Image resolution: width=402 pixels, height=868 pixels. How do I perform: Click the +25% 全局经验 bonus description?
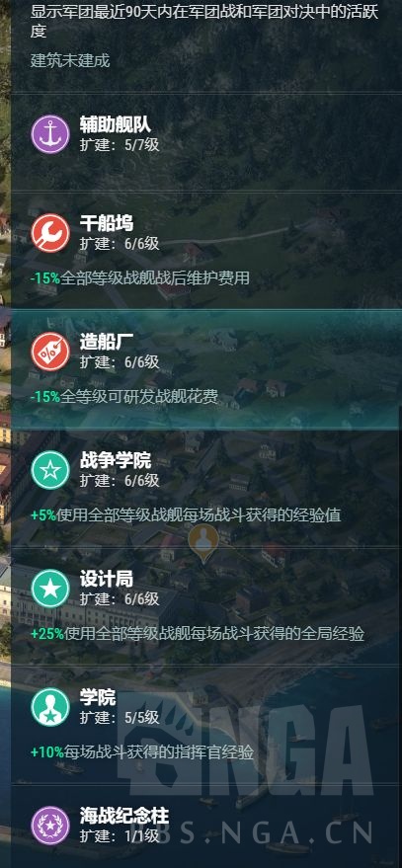pos(198,633)
